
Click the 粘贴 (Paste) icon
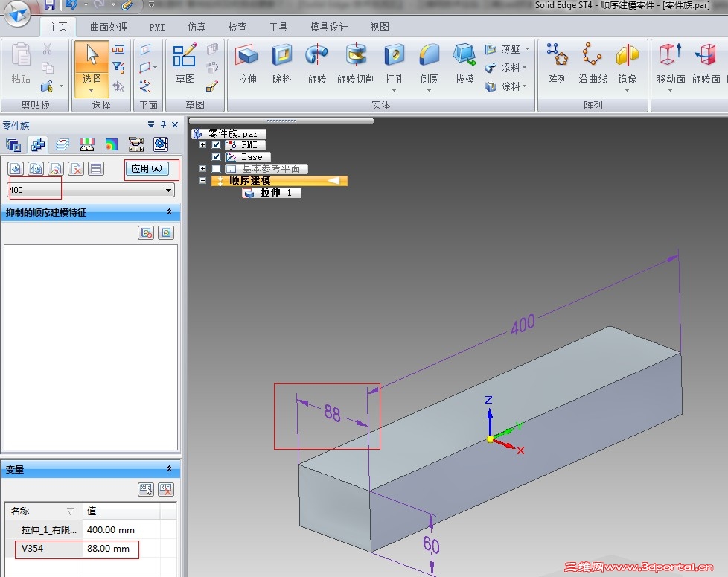click(21, 56)
